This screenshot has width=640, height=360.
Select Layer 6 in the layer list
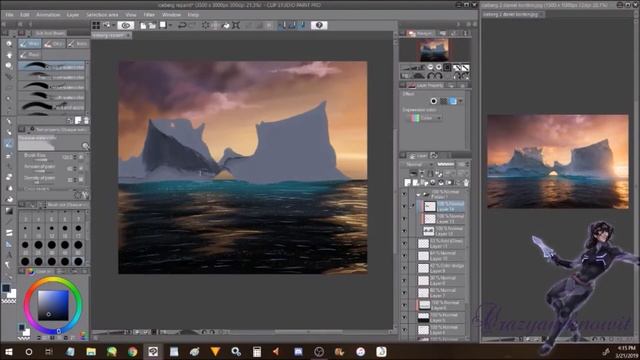442,305
